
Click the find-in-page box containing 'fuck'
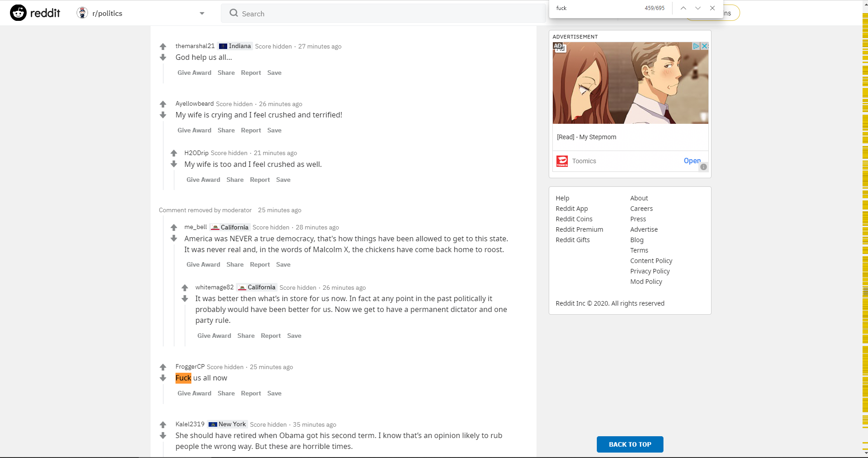[596, 8]
